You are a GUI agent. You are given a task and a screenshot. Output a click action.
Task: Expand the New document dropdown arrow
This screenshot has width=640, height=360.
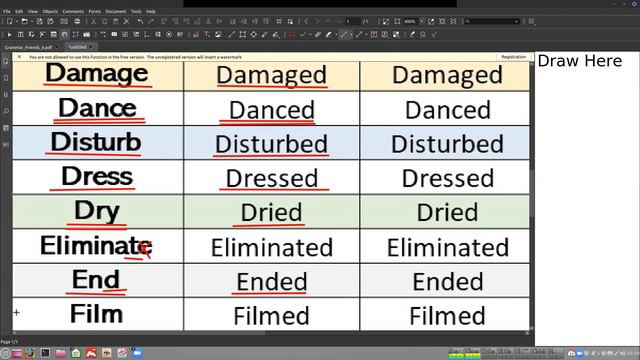coord(17,21)
